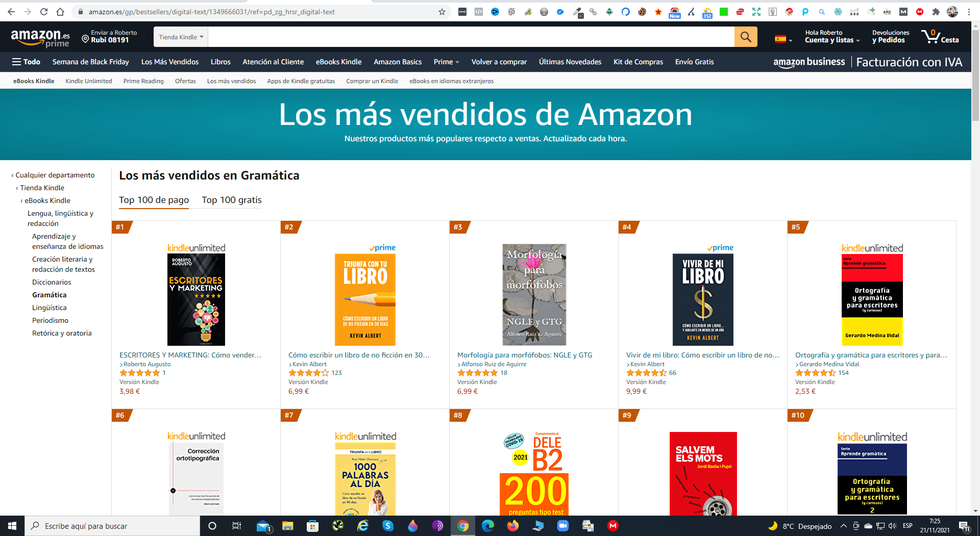This screenshot has width=980, height=536.
Task: Focus the Amazon search input field
Action: tap(471, 37)
